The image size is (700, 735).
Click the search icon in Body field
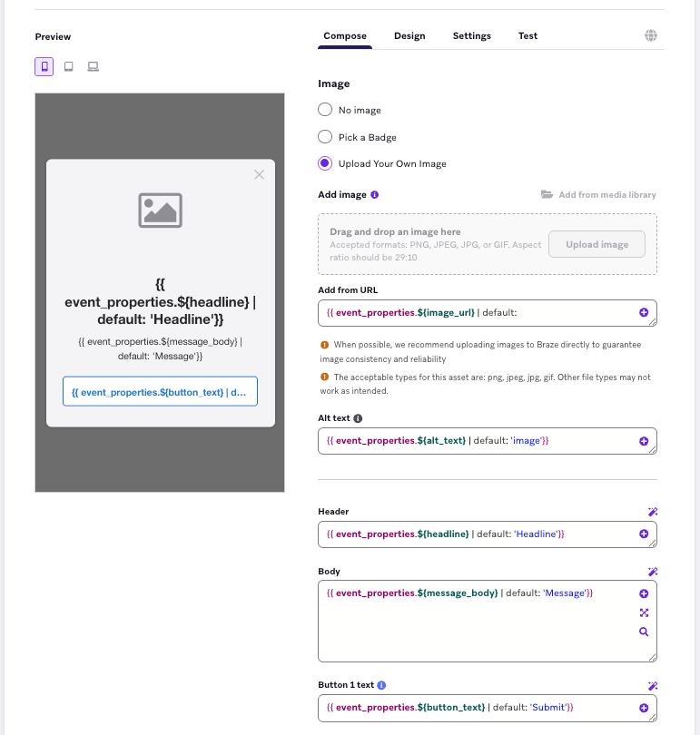click(644, 632)
